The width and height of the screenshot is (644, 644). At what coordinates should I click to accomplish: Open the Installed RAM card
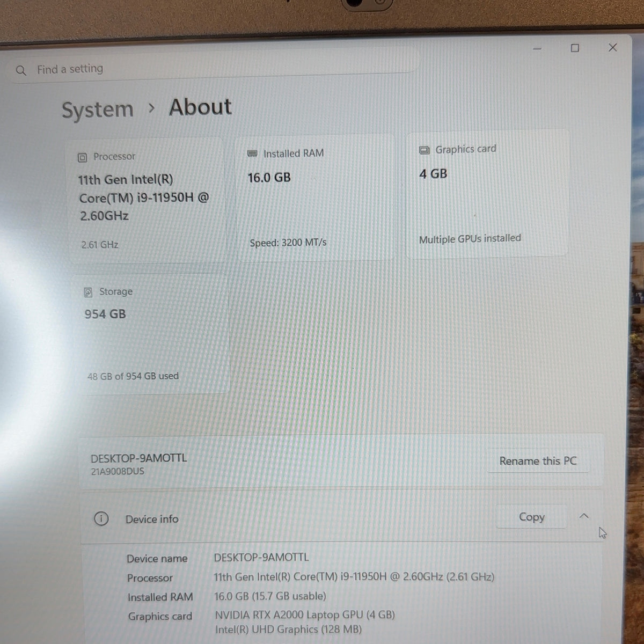tap(316, 197)
